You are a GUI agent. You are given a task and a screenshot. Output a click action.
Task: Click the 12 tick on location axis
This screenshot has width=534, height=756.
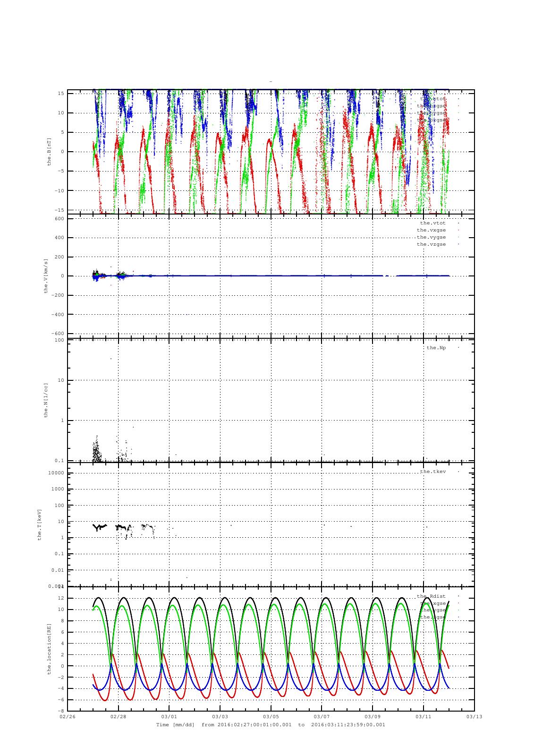[x=61, y=598]
